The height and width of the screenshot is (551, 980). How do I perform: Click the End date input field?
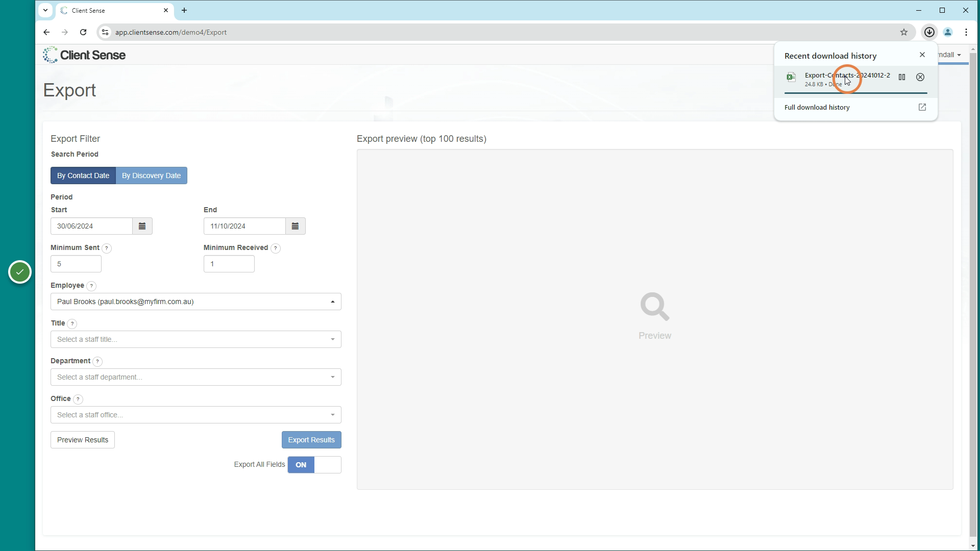point(245,226)
